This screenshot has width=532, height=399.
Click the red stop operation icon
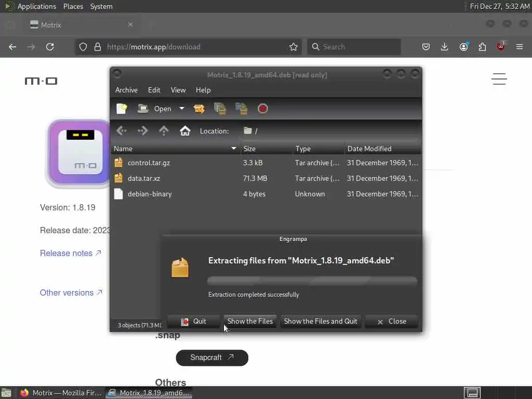[262, 109]
